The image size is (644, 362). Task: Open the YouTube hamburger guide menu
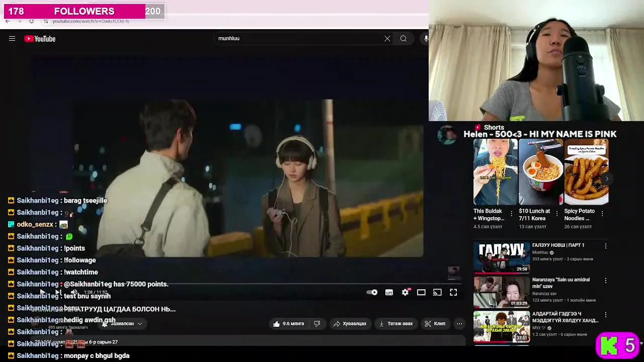(x=12, y=39)
